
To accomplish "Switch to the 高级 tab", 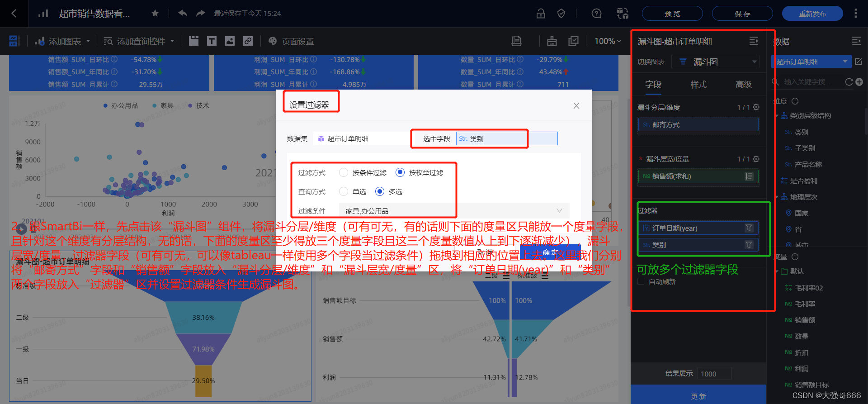I will point(744,85).
